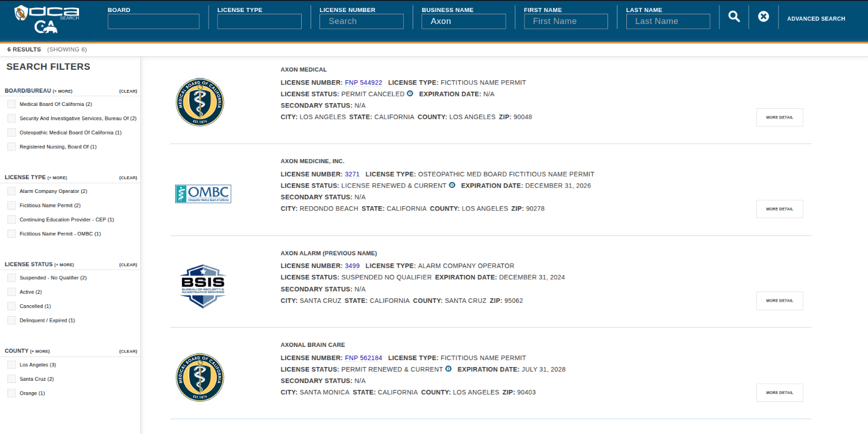Check Fictitious Name Permit - OMBC filter
868x434 pixels.
coord(11,234)
